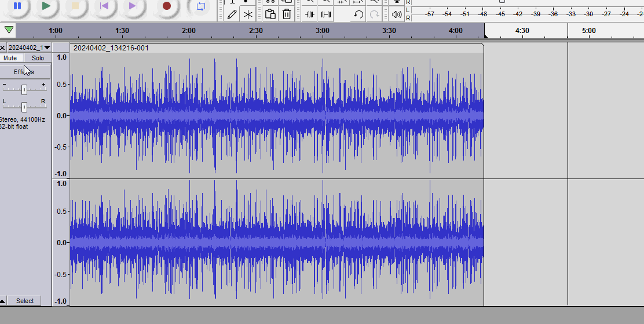644x324 pixels.
Task: Skip to start of the track
Action: click(104, 6)
